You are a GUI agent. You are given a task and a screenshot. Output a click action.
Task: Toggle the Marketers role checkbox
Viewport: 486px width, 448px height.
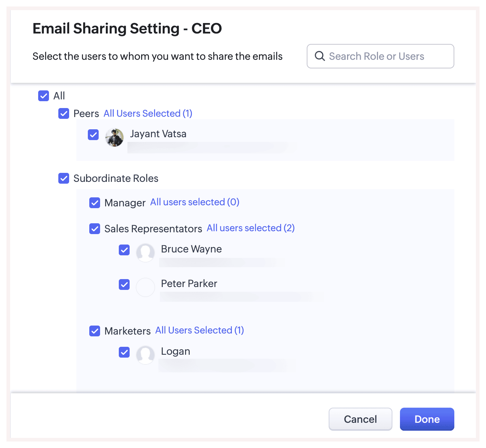[x=95, y=331]
